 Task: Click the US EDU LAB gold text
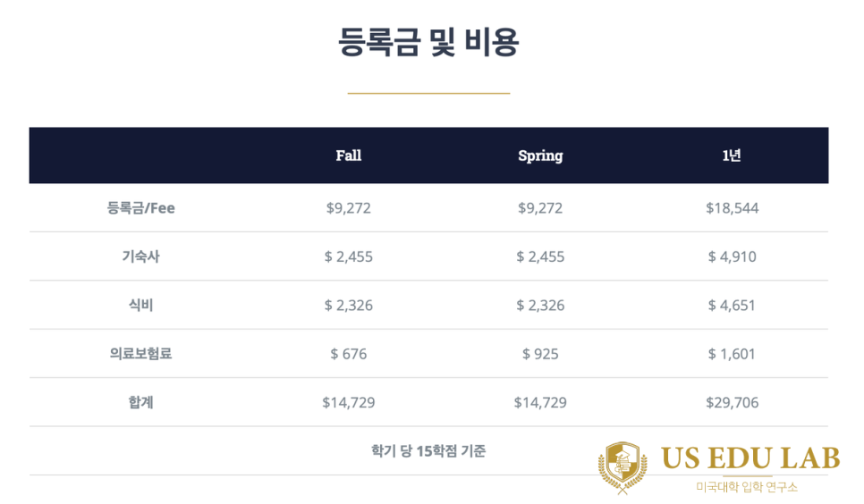point(750,458)
